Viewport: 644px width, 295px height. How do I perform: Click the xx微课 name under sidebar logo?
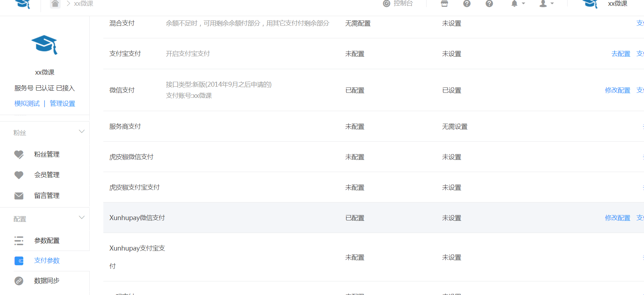[x=44, y=72]
